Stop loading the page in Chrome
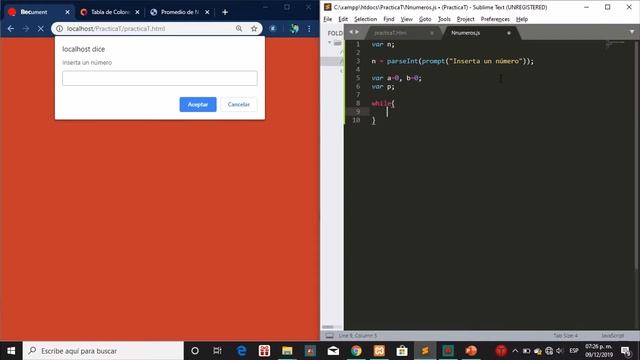The image size is (640, 360). tap(40, 29)
